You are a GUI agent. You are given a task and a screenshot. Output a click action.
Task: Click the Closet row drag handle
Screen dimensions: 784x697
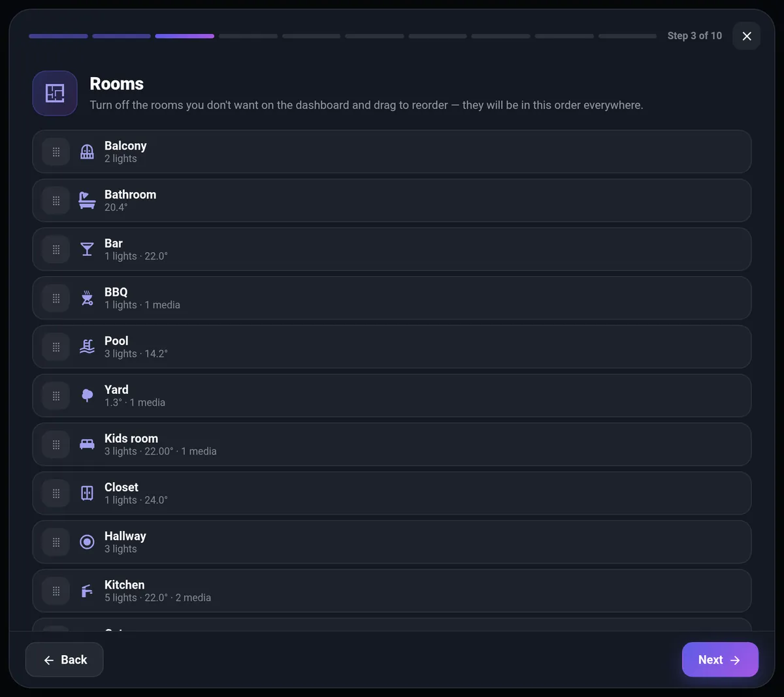(56, 493)
